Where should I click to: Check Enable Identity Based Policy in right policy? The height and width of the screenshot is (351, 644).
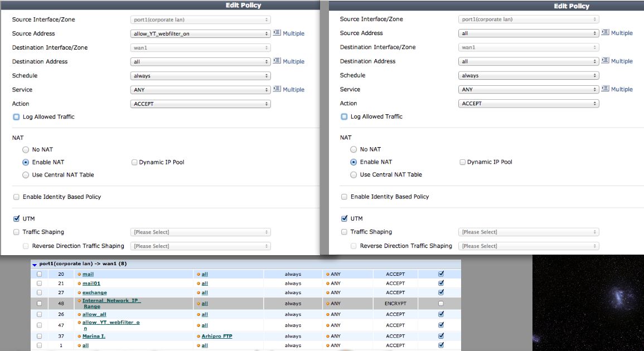pos(344,197)
